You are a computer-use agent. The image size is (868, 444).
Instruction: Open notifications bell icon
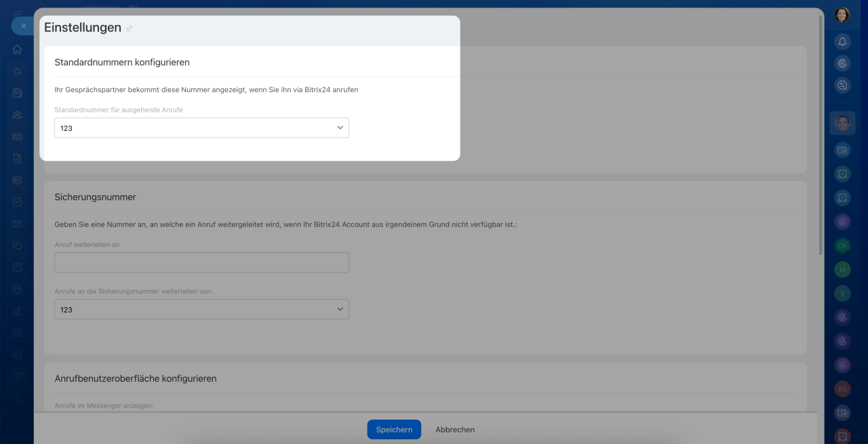pos(842,42)
